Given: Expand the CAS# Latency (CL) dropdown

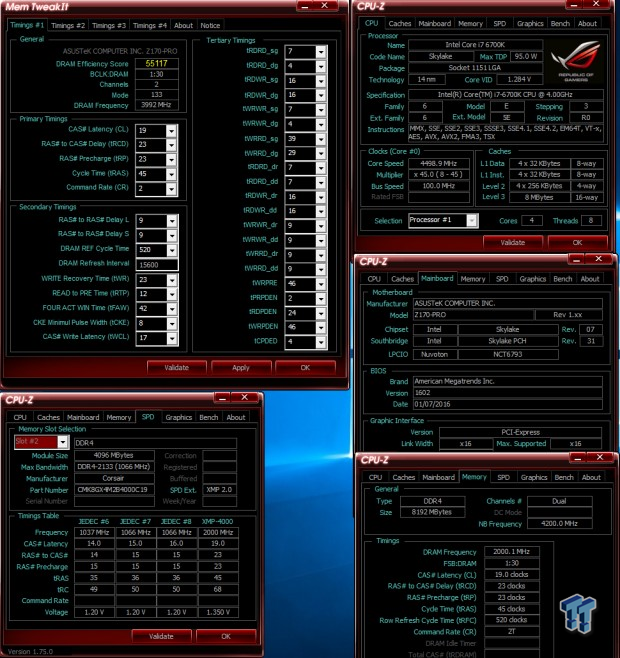Looking at the screenshot, I should tap(171, 131).
